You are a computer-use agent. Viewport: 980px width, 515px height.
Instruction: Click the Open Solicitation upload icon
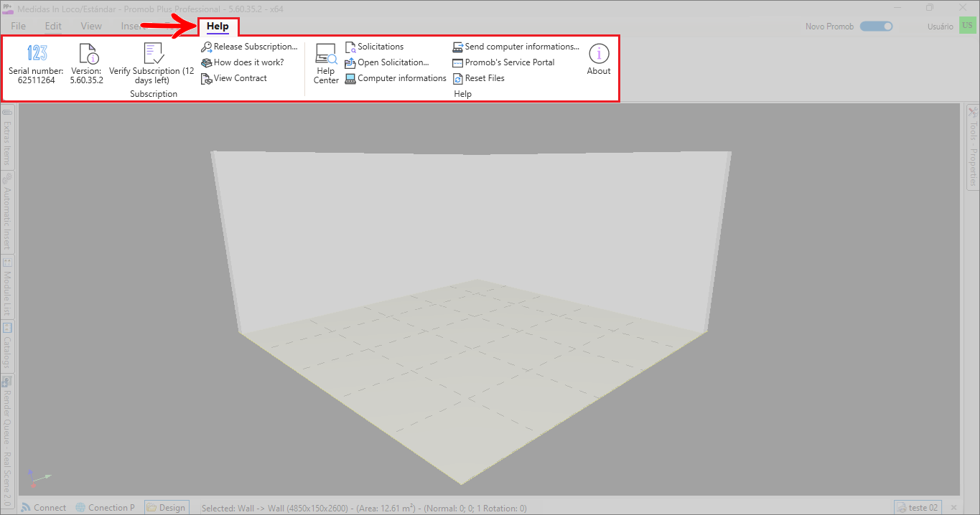[x=350, y=62]
